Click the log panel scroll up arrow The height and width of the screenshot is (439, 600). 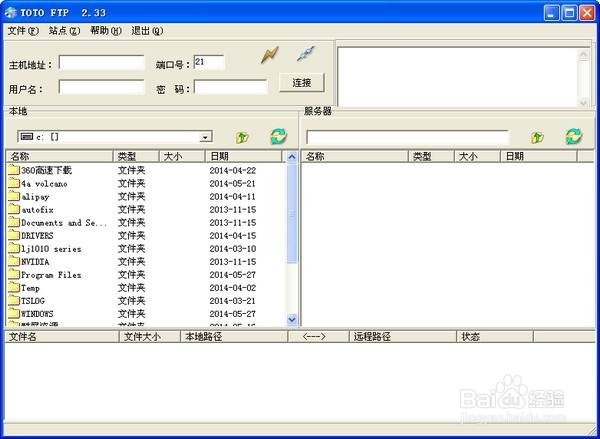584,54
